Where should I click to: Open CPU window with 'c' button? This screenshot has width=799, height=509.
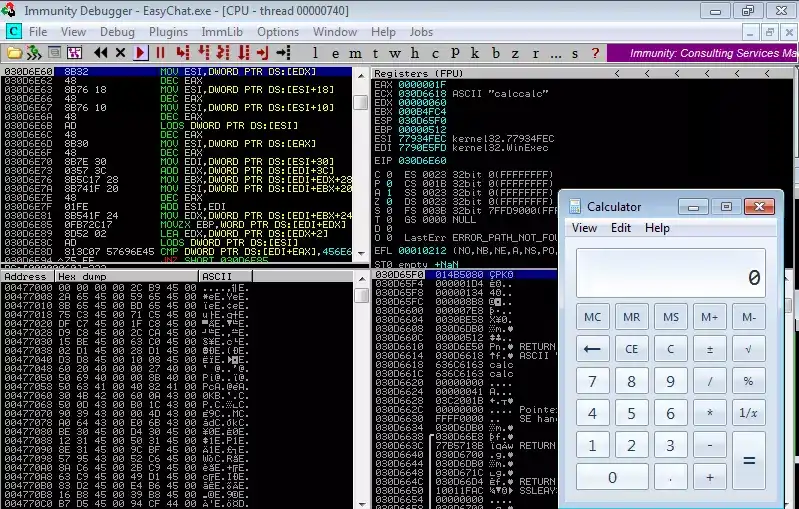click(435, 52)
